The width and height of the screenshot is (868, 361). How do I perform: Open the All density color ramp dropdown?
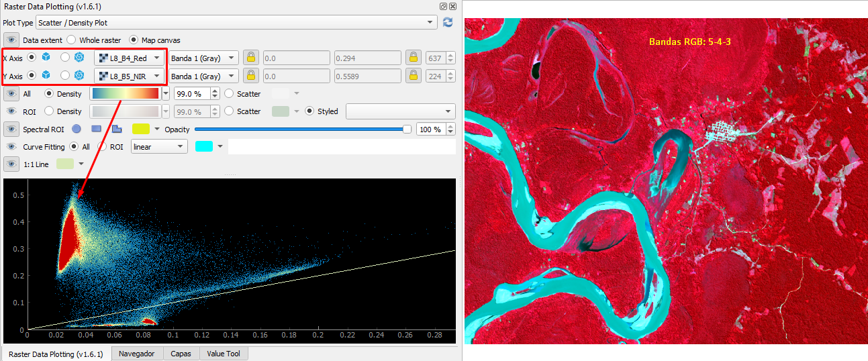(166, 94)
